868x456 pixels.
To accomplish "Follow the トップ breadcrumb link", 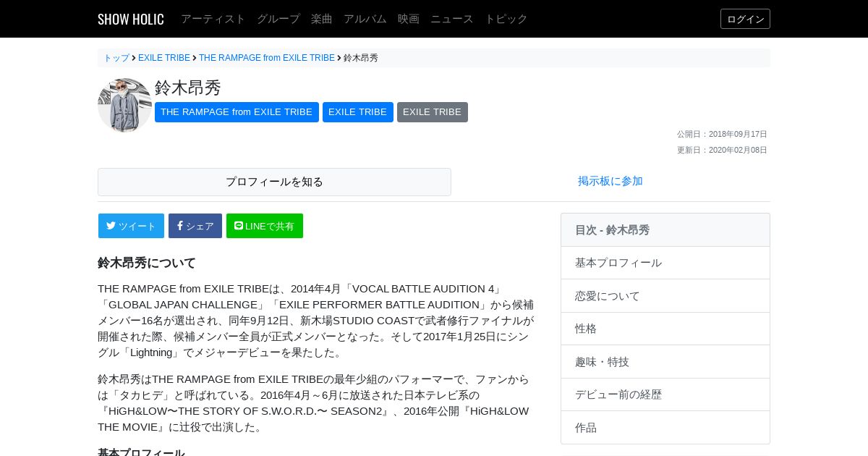I will 116,58.
